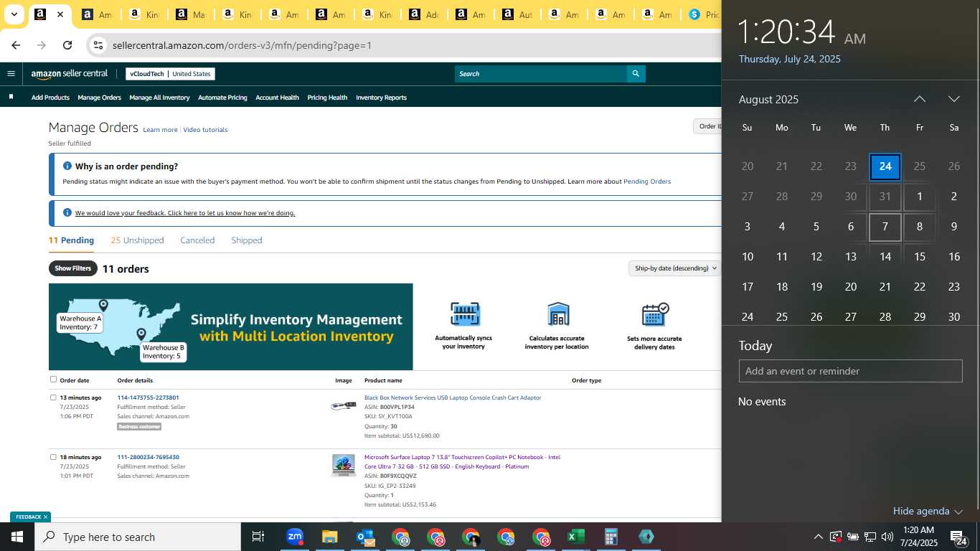The height and width of the screenshot is (551, 980).
Task: Click the battery icon in system tray
Action: (853, 537)
